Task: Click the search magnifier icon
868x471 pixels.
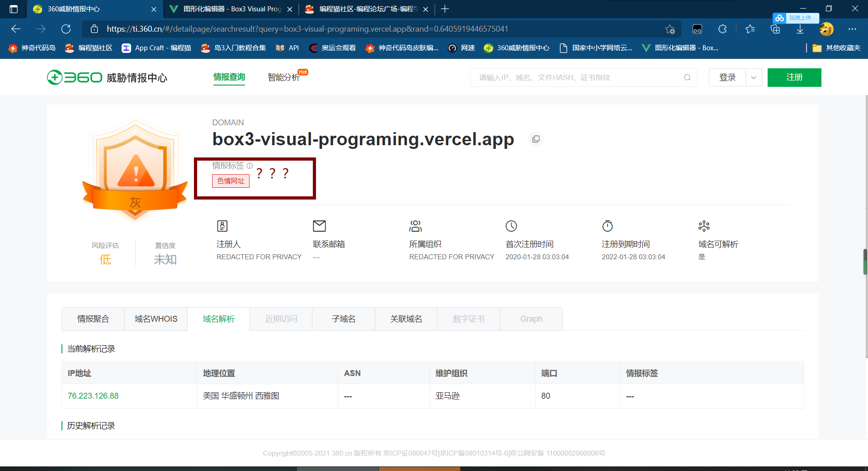Action: point(687,77)
